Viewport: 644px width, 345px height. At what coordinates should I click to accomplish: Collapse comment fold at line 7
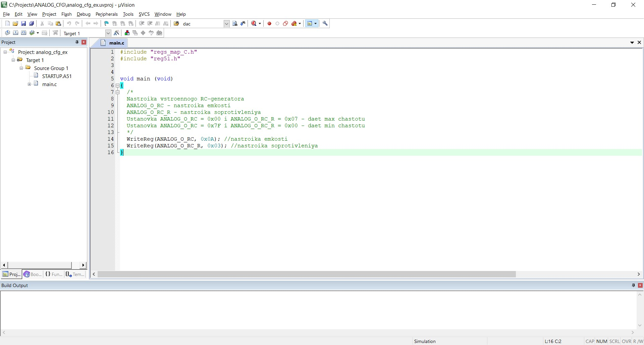click(117, 92)
